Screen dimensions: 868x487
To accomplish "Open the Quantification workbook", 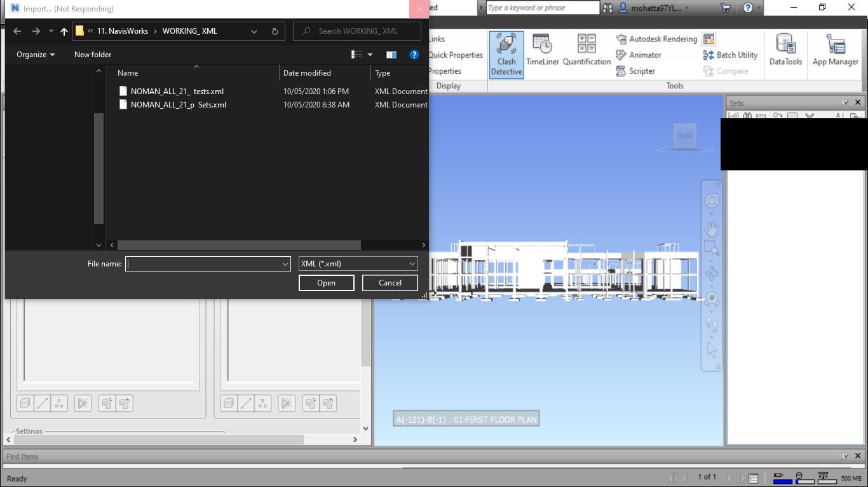I will 587,50.
